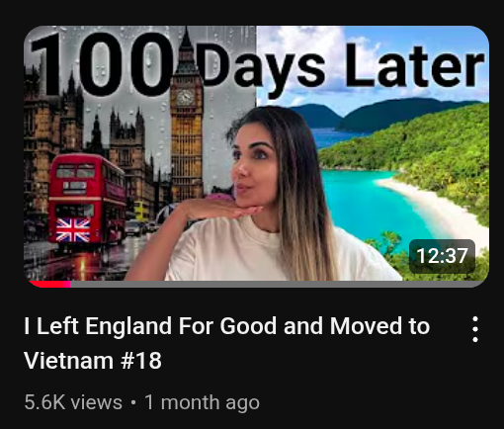The image size is (504, 429).
Task: Click the "1 month ago" upload date
Action: click(202, 402)
